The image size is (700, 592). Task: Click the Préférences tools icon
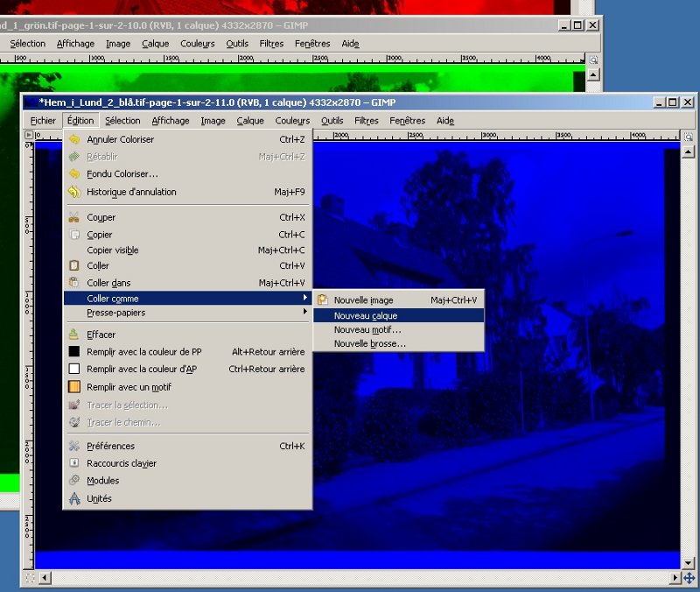coord(74,446)
